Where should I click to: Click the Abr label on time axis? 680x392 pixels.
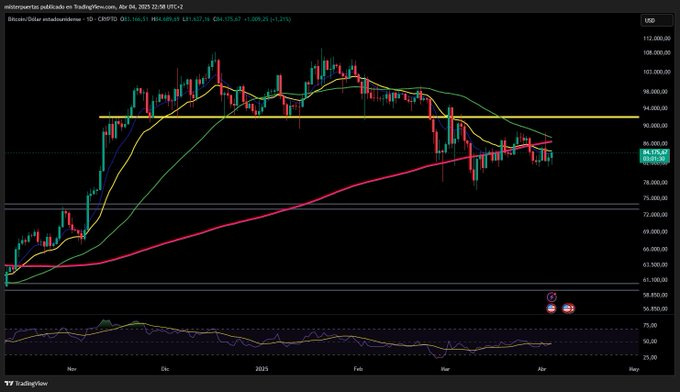point(541,369)
